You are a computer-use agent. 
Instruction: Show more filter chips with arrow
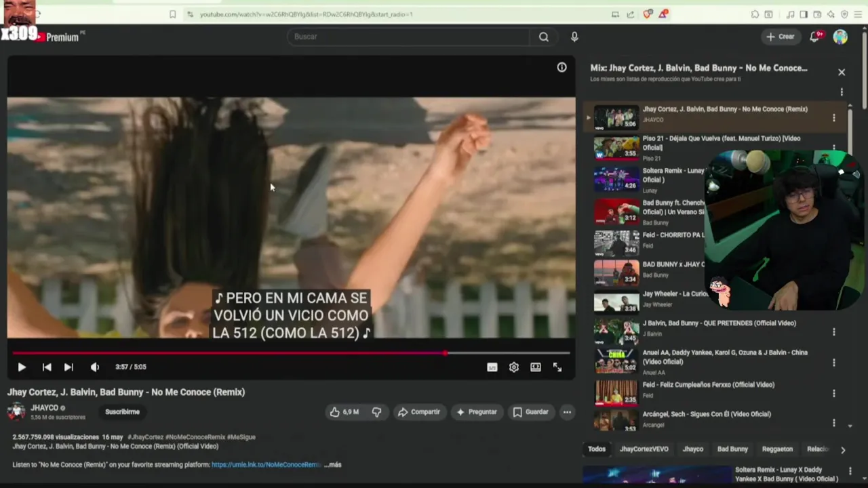(x=843, y=449)
